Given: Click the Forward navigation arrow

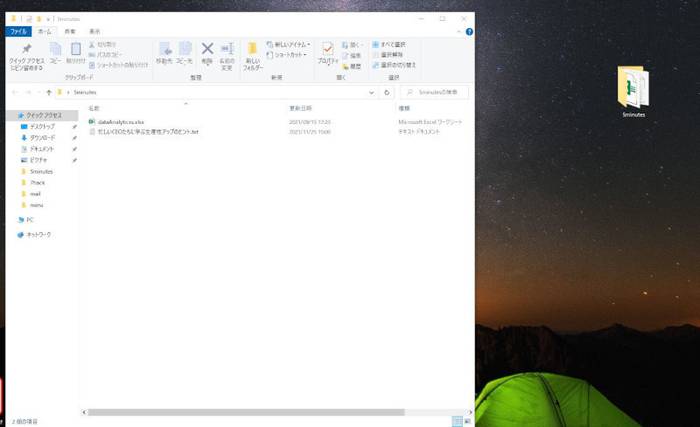Looking at the screenshot, I should pos(28,92).
